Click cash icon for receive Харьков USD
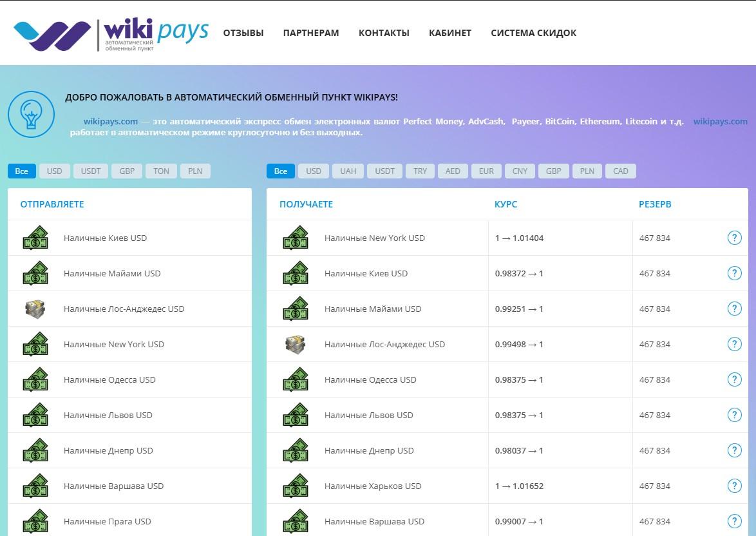The image size is (756, 536). (296, 486)
